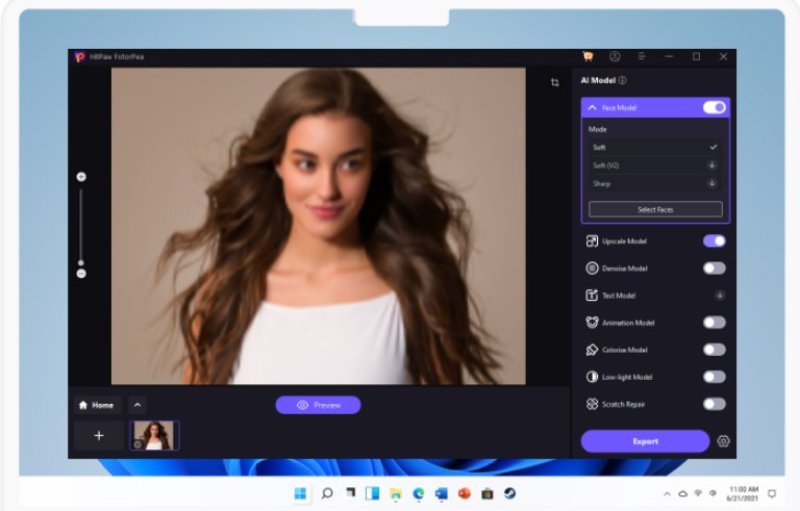Select the crop tool icon

[x=555, y=83]
